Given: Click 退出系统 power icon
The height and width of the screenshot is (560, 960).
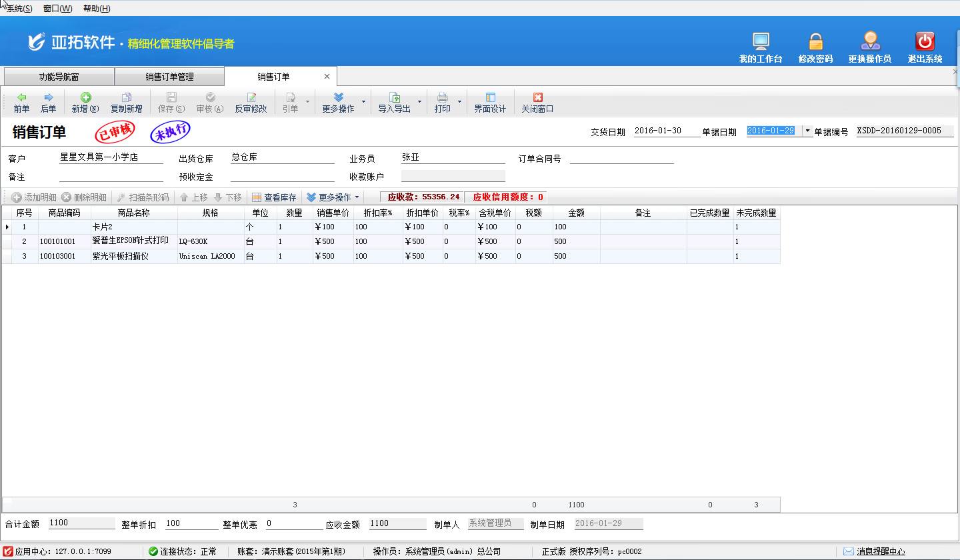Looking at the screenshot, I should (925, 42).
